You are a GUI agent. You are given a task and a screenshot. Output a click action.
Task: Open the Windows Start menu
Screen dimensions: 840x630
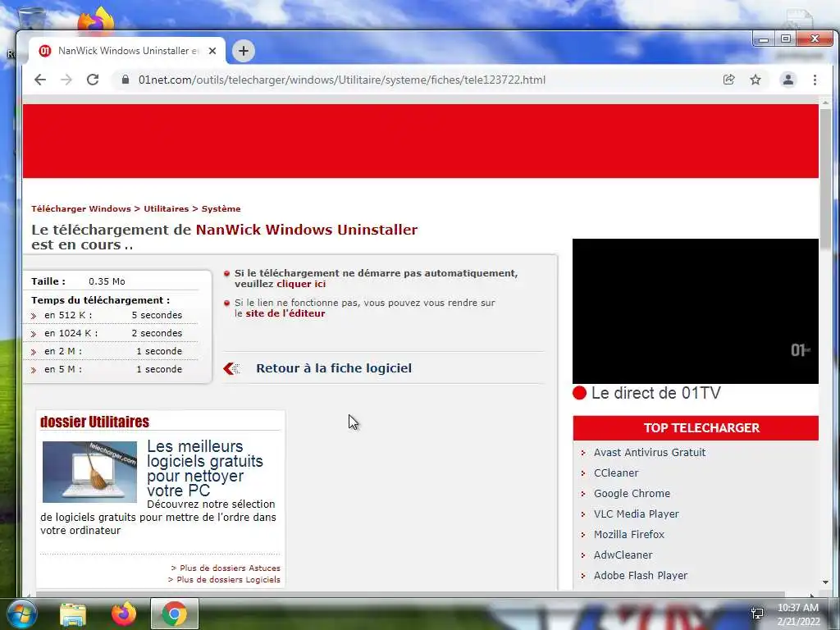point(21,614)
